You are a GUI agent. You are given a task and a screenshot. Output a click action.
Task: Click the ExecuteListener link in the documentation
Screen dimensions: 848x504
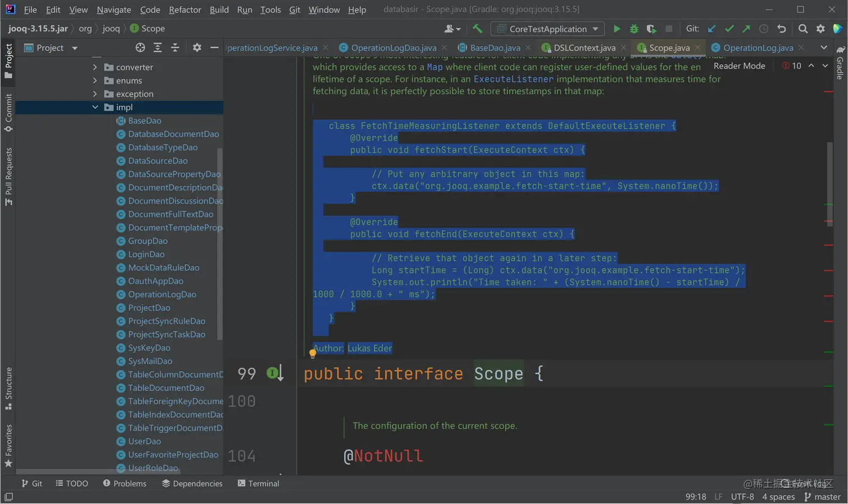point(513,79)
